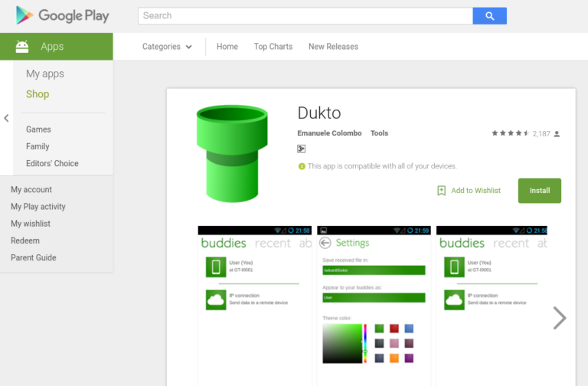The width and height of the screenshot is (588, 386).
Task: Click the Tools category link
Action: point(379,133)
